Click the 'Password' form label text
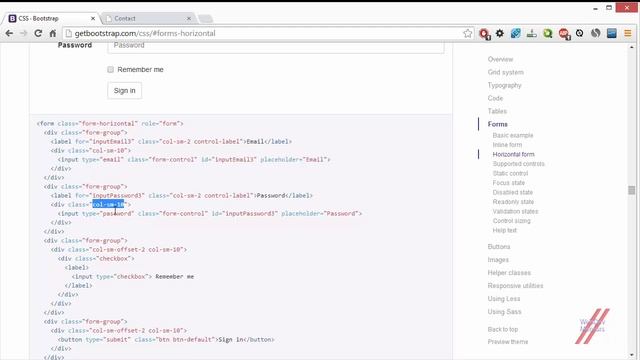 click(x=75, y=45)
